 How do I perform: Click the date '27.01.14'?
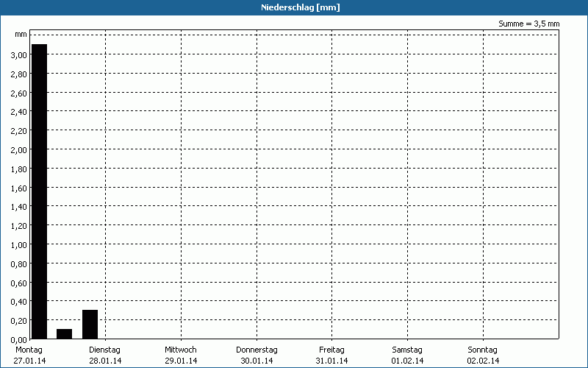pyautogui.click(x=29, y=361)
